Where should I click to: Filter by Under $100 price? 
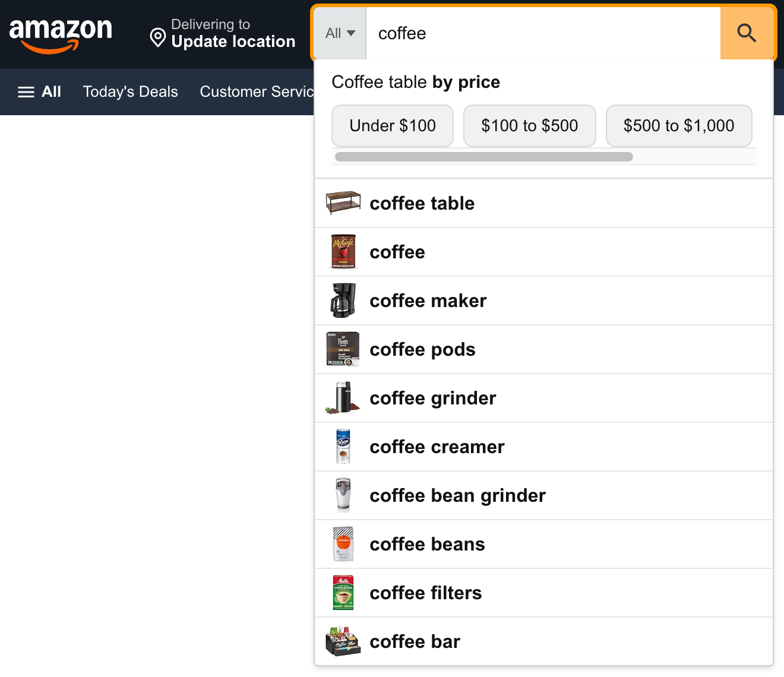393,125
